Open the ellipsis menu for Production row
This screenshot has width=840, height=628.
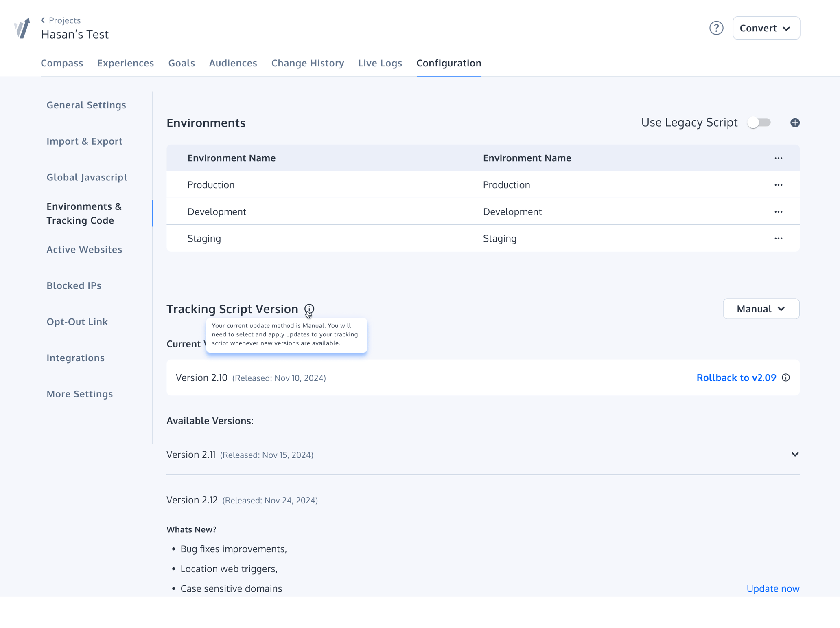pyautogui.click(x=779, y=184)
